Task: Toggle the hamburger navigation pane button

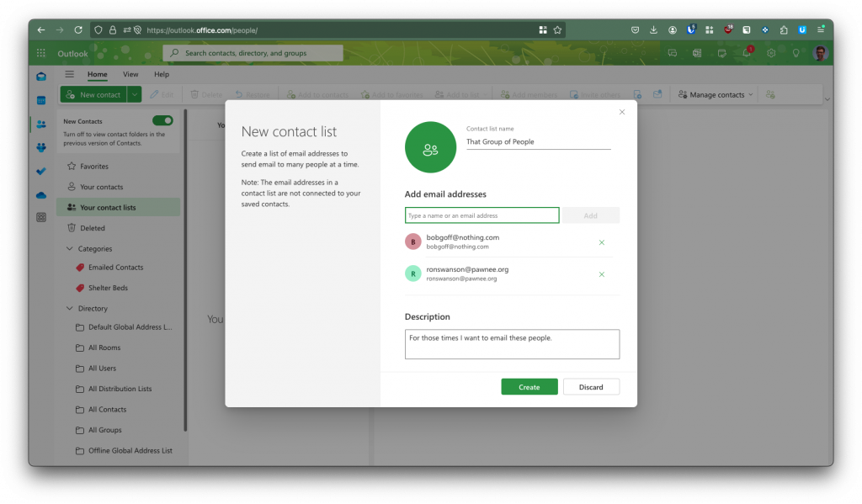Action: pyautogui.click(x=70, y=75)
